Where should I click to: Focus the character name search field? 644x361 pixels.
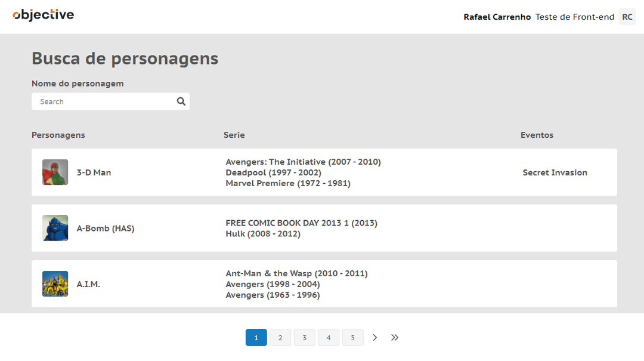pyautogui.click(x=110, y=101)
